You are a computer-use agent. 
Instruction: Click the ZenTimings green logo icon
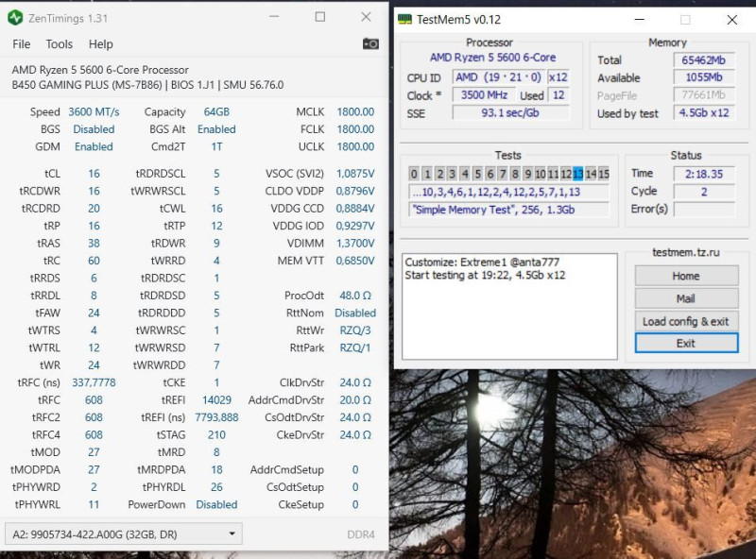[15, 18]
